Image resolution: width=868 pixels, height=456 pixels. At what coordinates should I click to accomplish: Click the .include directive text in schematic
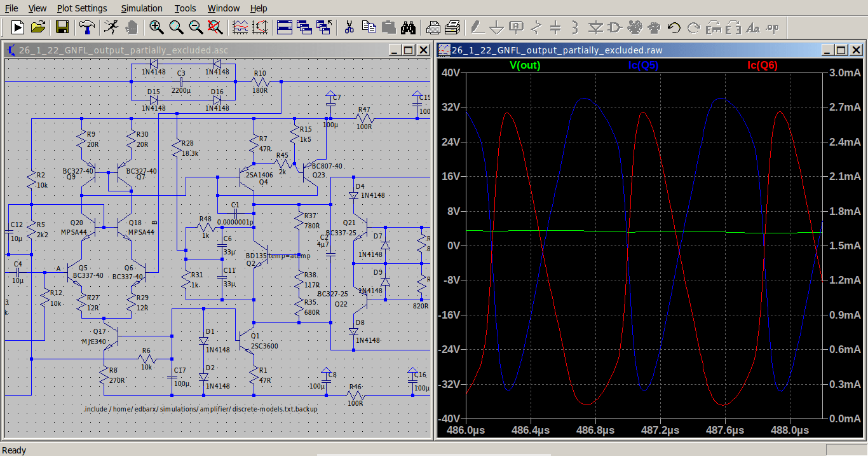[x=200, y=409]
